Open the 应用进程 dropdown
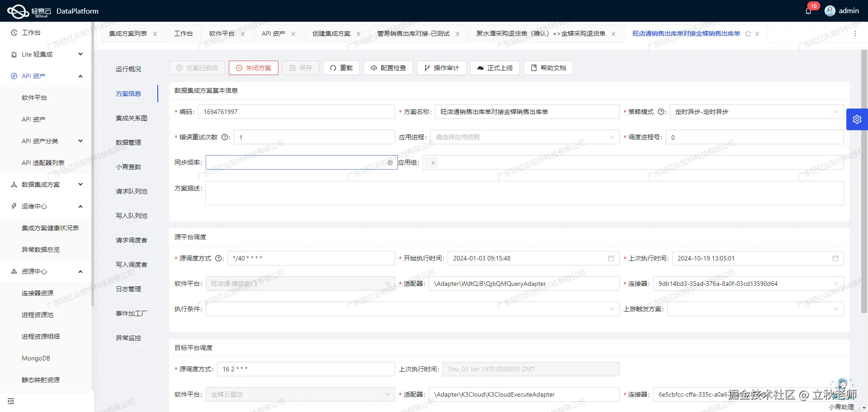The width and height of the screenshot is (868, 412). pyautogui.click(x=612, y=137)
